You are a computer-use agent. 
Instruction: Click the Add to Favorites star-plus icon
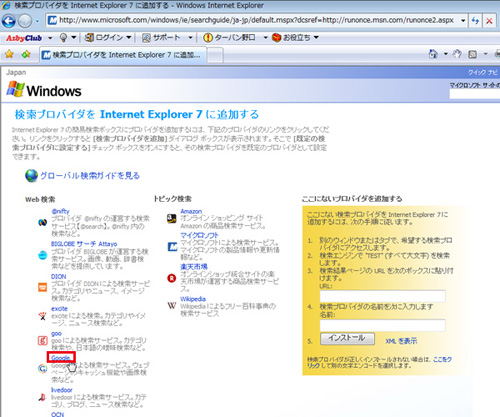coord(26,54)
